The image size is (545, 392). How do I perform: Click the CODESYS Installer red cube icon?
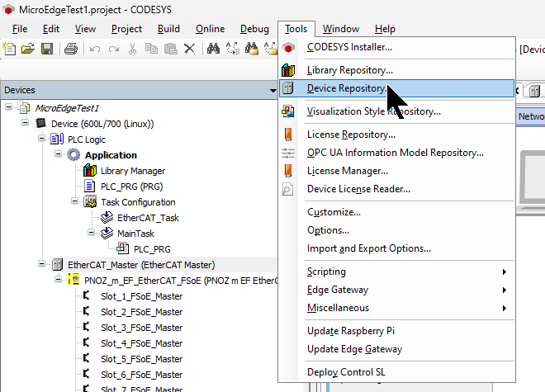point(288,47)
